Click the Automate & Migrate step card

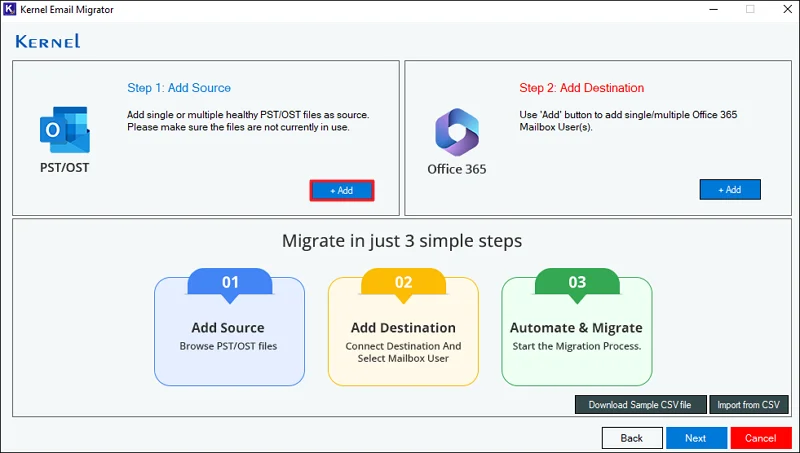pos(577,331)
